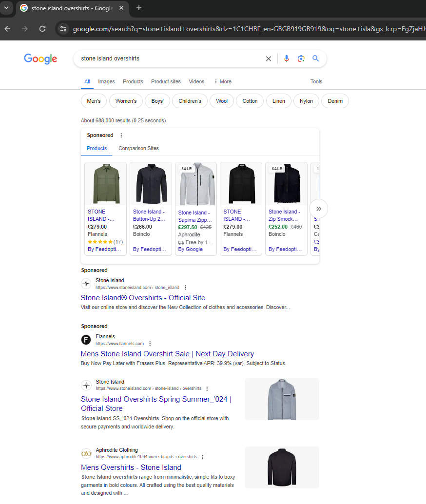Screen dimensions: 426x504
Task: Close the stone island overshirts tab
Action: coord(121,8)
